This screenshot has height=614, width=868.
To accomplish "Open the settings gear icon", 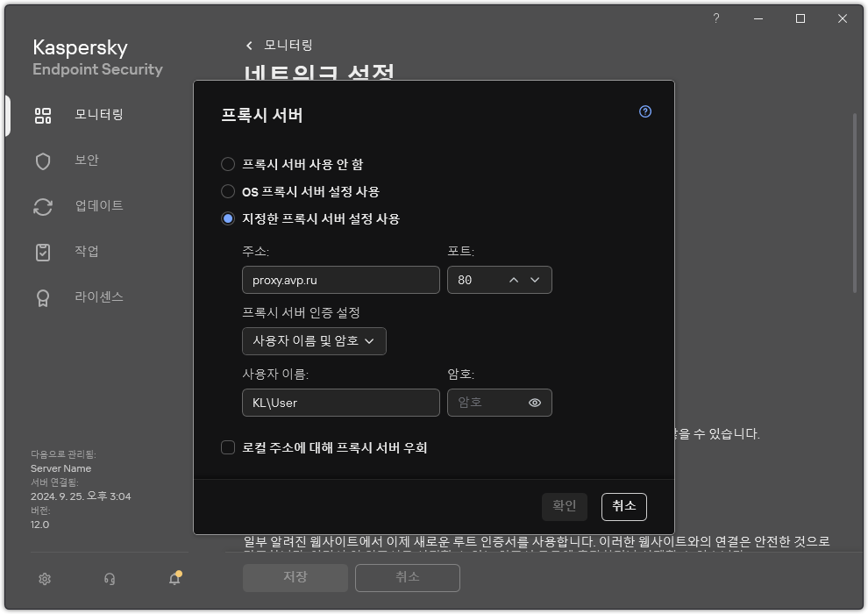I will tap(44, 579).
